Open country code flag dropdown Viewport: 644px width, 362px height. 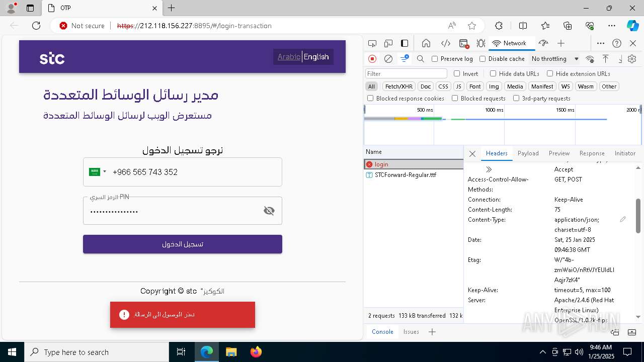point(98,172)
